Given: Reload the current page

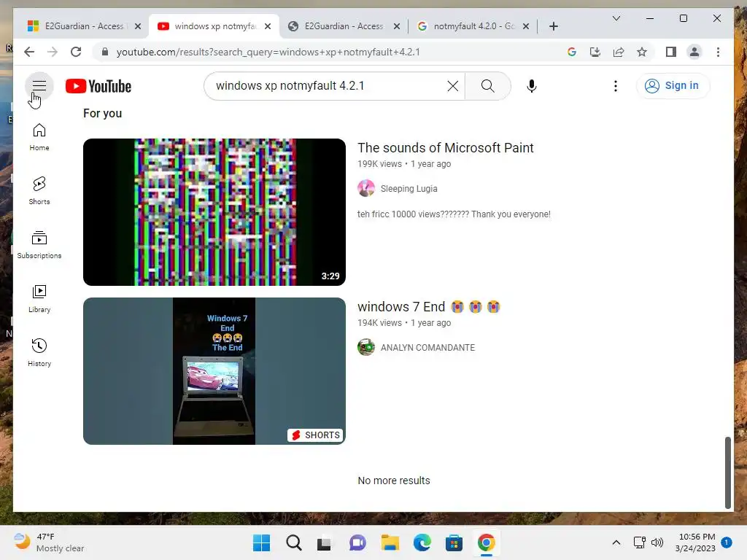Looking at the screenshot, I should [76, 52].
